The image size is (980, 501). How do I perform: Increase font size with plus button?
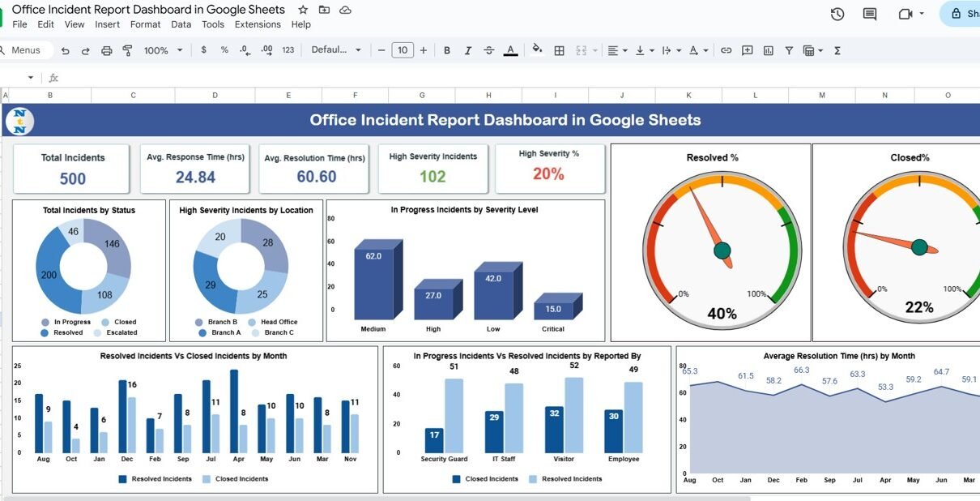[422, 50]
